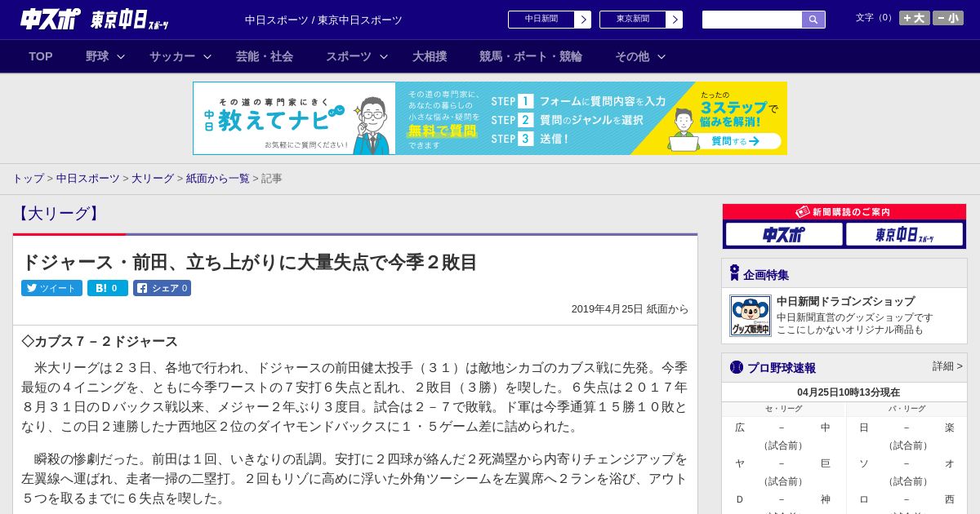Click the arrow next to 東京新聞
The width and height of the screenshot is (980, 514).
click(675, 20)
